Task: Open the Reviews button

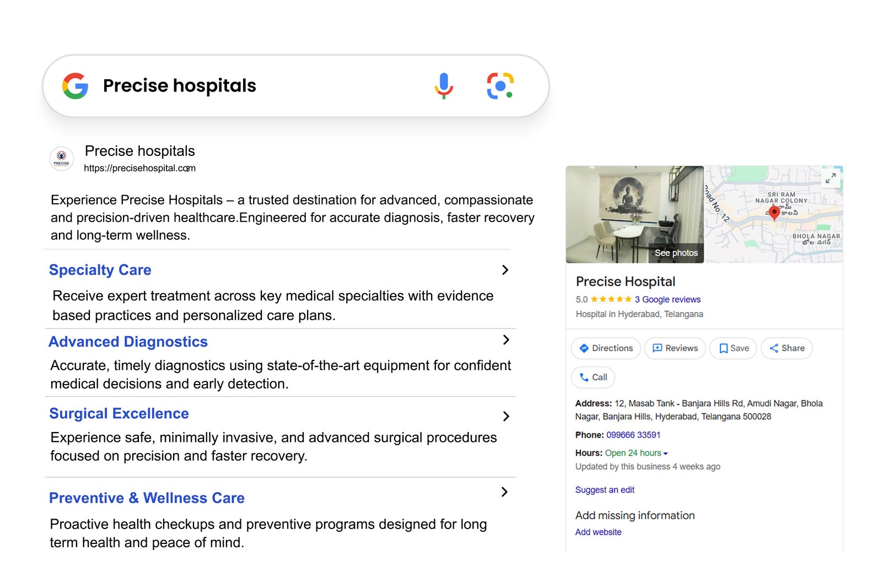Action: pyautogui.click(x=675, y=348)
